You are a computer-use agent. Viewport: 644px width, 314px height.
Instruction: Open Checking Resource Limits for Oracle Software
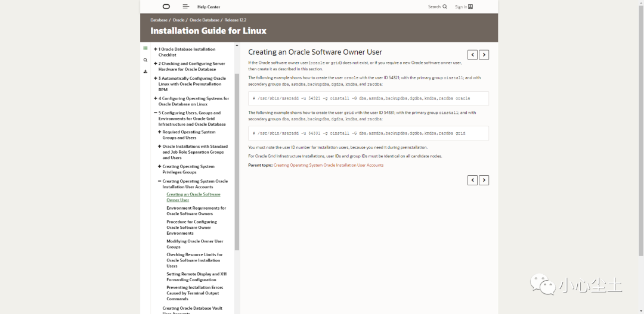tap(194, 260)
